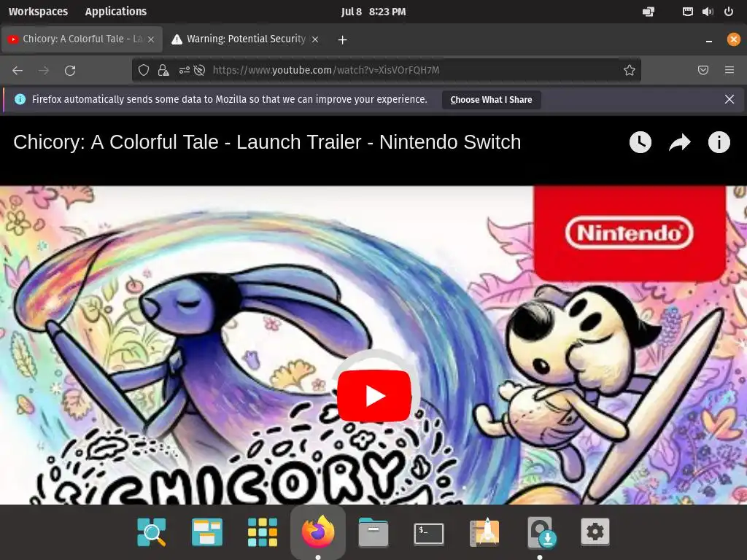Open the Firefox hamburger menu

(x=729, y=71)
